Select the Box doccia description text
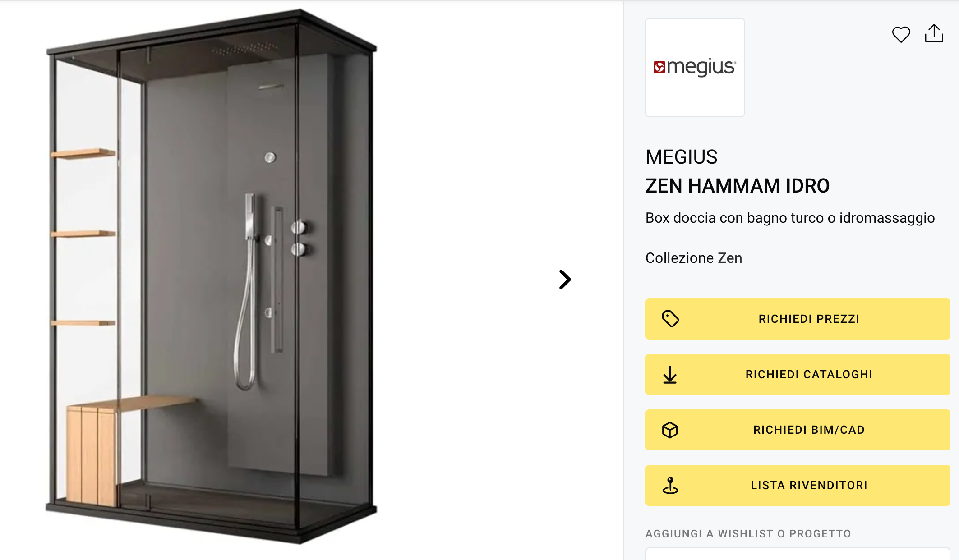 [790, 218]
